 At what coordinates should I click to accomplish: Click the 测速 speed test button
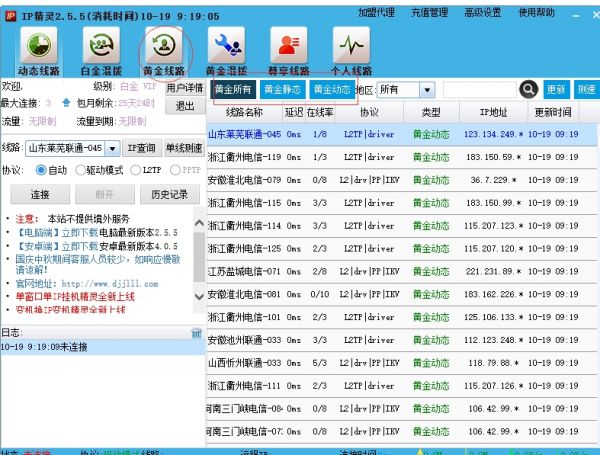click(586, 90)
